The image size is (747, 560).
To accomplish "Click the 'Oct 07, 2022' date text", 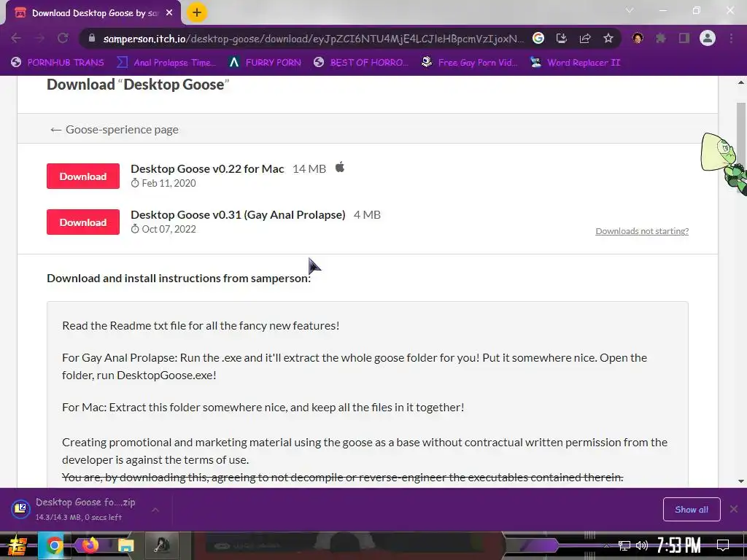I will point(169,229).
